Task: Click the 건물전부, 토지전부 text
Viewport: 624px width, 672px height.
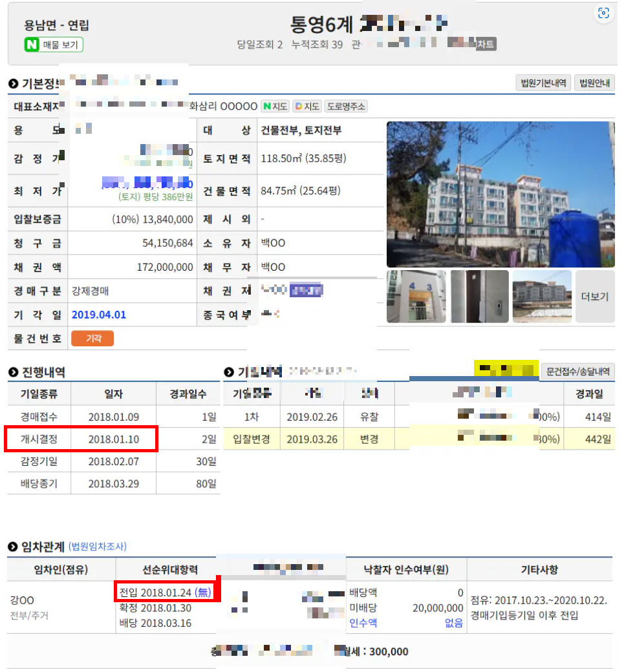Action: [301, 131]
